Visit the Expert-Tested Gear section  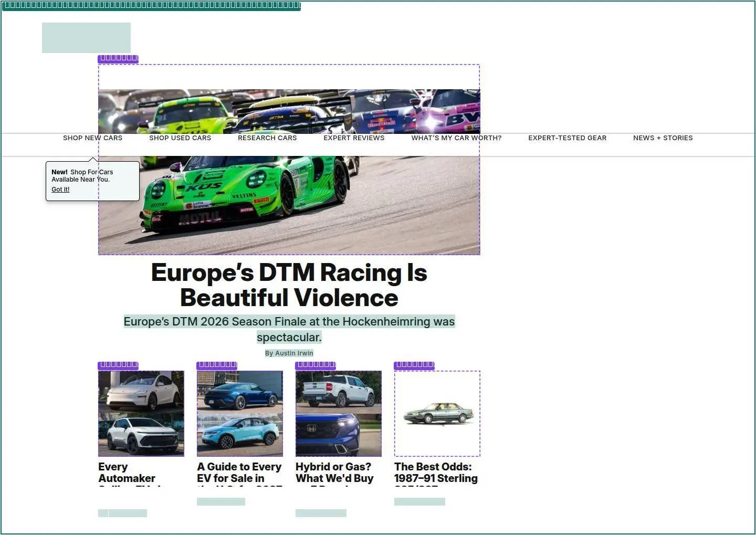(567, 138)
